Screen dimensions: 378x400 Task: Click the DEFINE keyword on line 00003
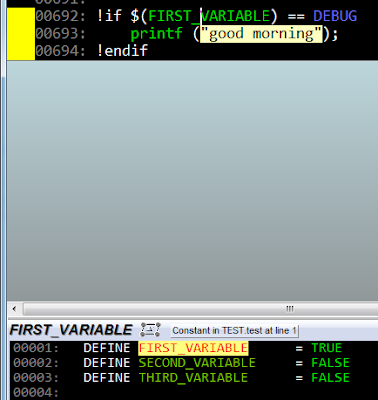pos(107,377)
